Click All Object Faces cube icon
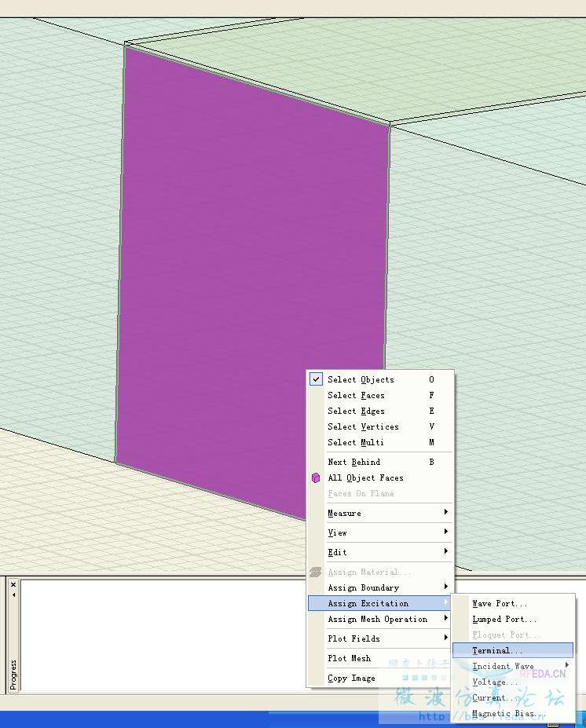 pyautogui.click(x=316, y=477)
